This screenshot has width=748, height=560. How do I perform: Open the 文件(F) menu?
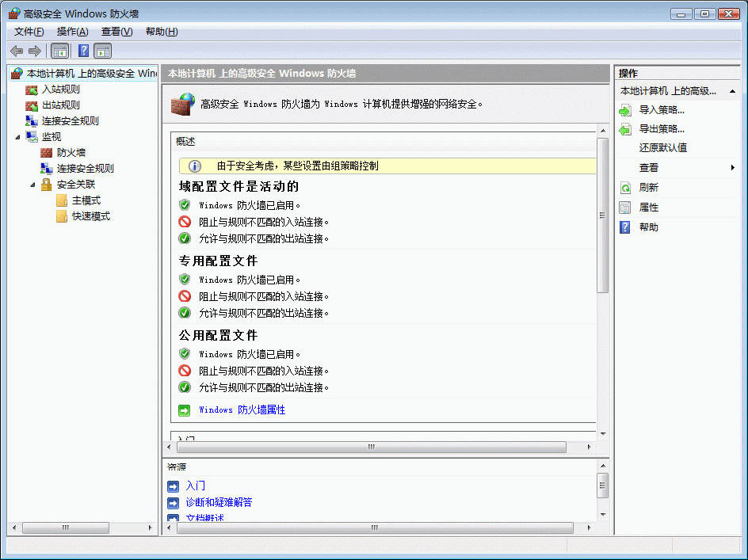tap(29, 32)
